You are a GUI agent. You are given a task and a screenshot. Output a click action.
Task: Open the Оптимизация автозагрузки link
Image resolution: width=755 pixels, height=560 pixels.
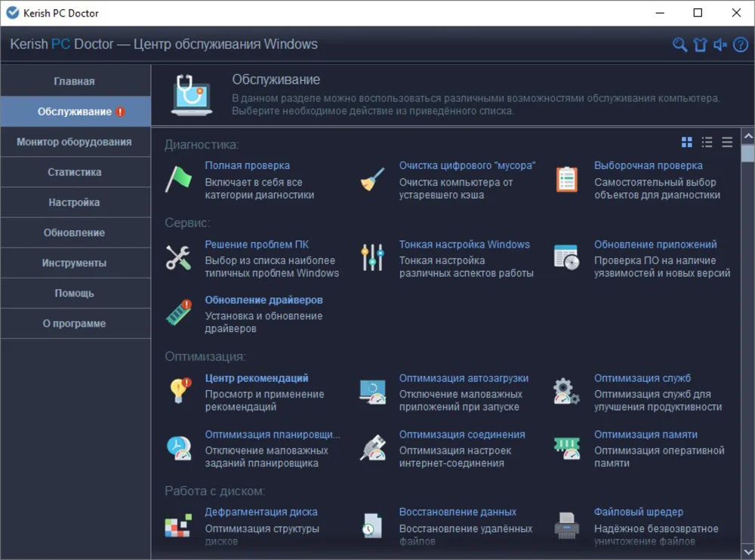click(464, 378)
